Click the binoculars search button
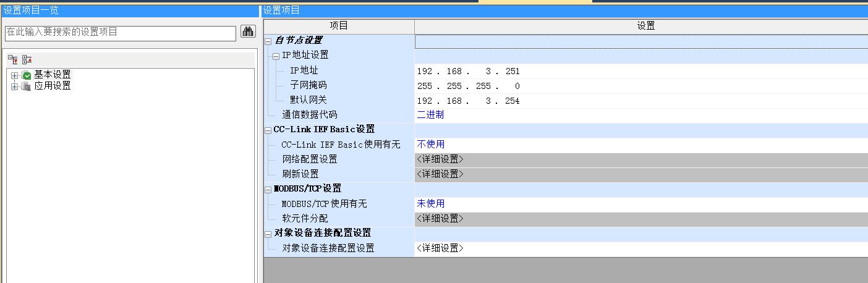The width and height of the screenshot is (868, 283). 248,32
